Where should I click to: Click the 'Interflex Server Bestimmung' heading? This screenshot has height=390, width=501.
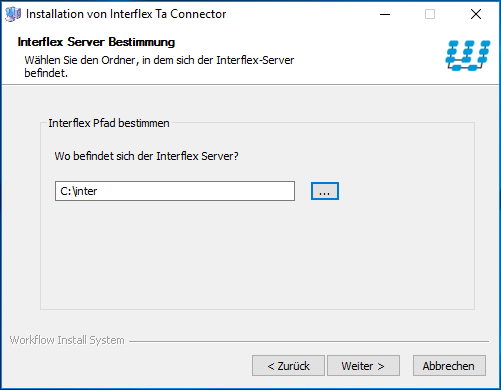tap(96, 42)
